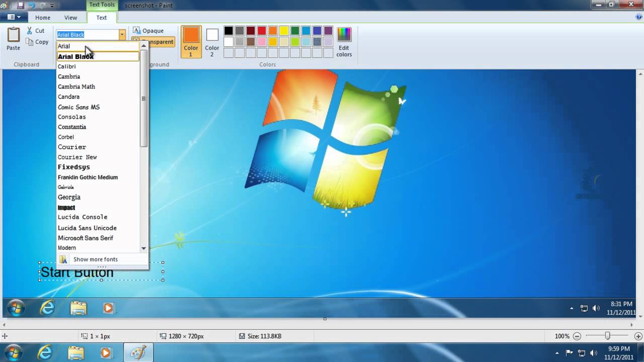644x362 pixels.
Task: Click the Undo arrow in title bar
Action: 32,6
